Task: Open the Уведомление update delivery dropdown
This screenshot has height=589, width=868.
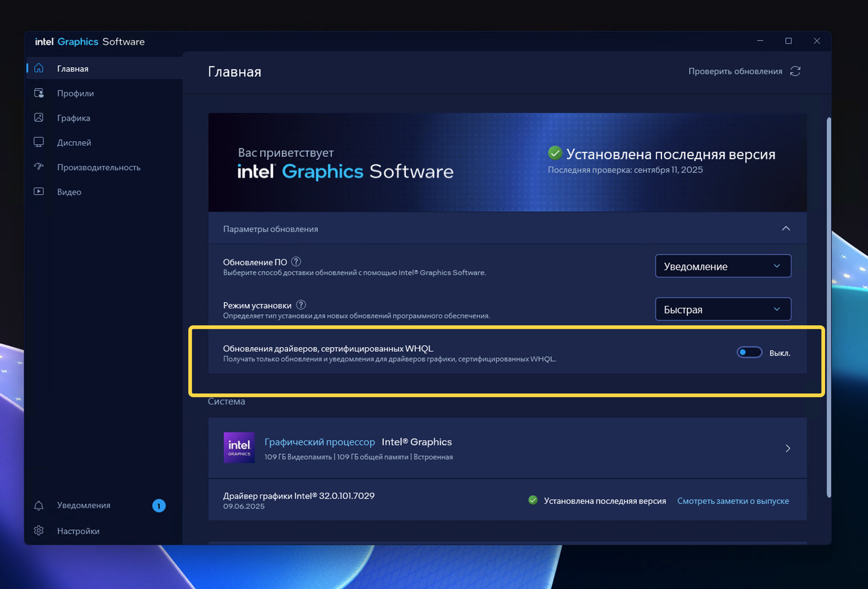Action: coord(723,266)
